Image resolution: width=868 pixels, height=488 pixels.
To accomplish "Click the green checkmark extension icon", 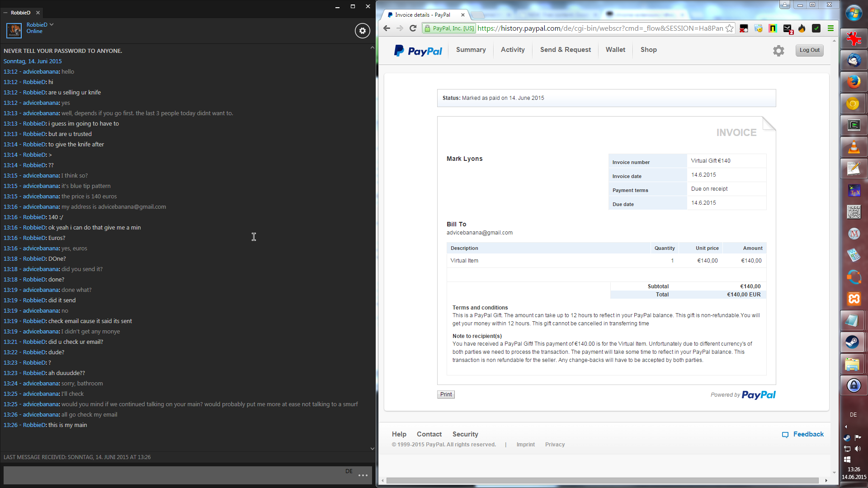I will coord(816,28).
